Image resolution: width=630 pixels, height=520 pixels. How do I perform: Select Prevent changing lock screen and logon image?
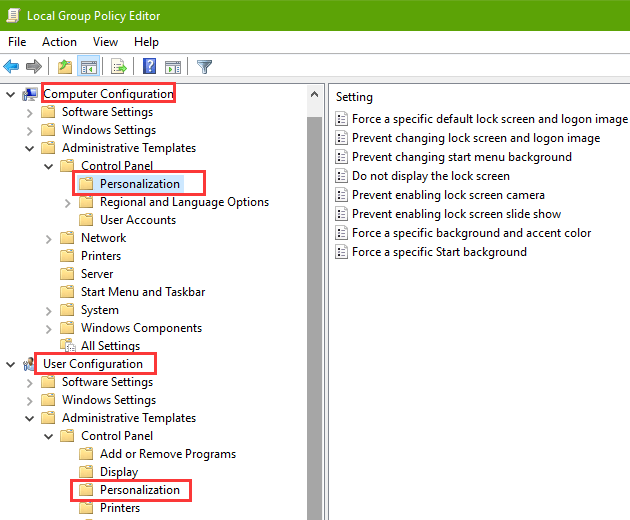476,138
